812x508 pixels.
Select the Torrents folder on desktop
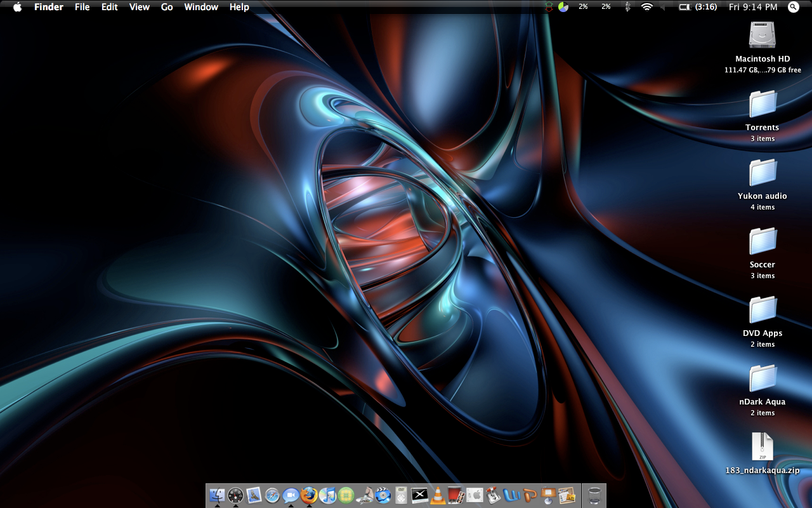tap(762, 104)
